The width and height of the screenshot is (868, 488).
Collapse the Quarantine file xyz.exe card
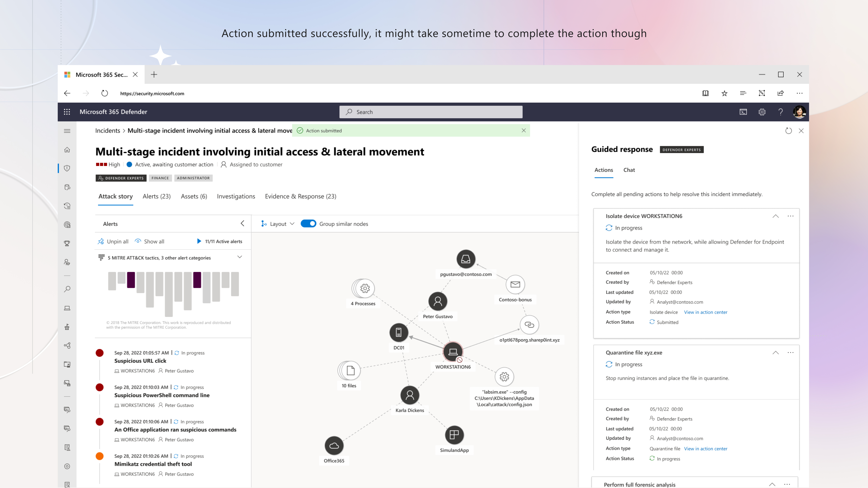(x=776, y=353)
